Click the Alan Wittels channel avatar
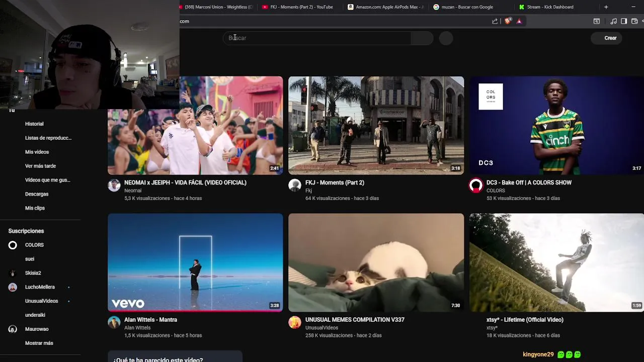This screenshot has width=644, height=362. (x=114, y=322)
